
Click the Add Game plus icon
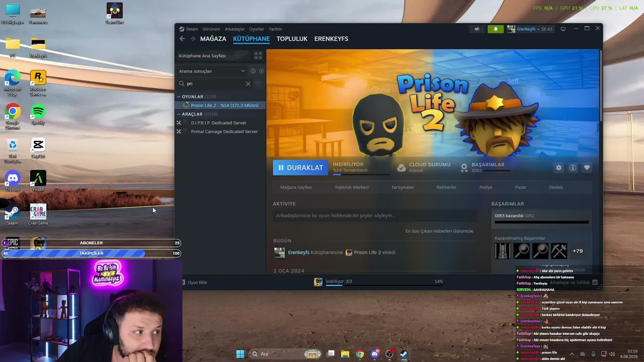pos(183,282)
